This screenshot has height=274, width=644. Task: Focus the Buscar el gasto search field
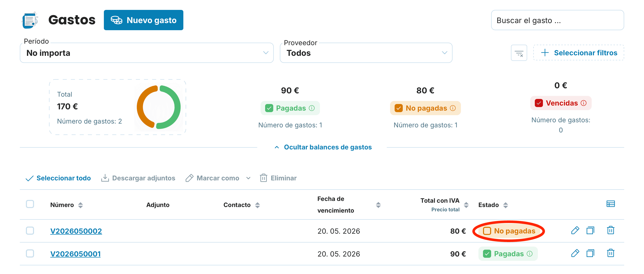click(557, 20)
